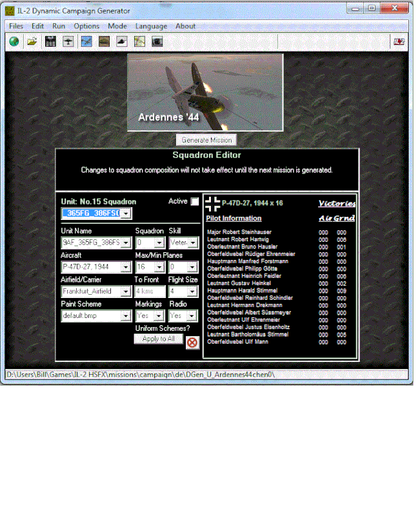Click the ship silhouette toolbar icon

[x=122, y=42]
